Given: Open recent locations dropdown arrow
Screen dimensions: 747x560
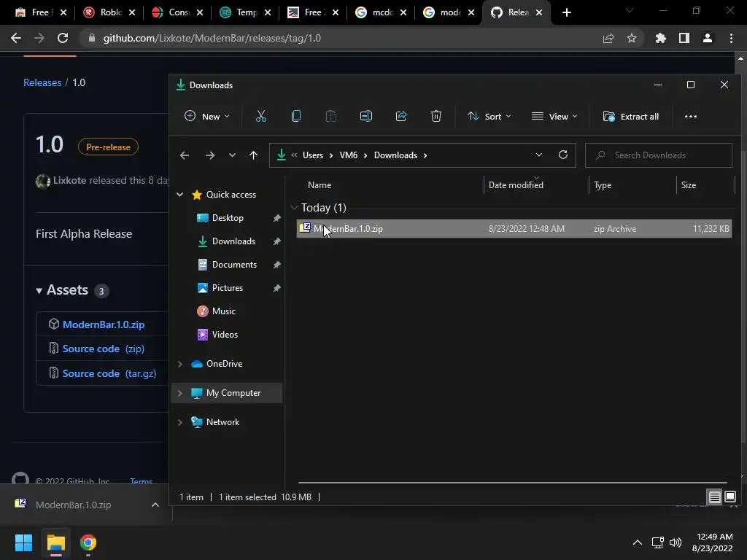Looking at the screenshot, I should coord(232,155).
